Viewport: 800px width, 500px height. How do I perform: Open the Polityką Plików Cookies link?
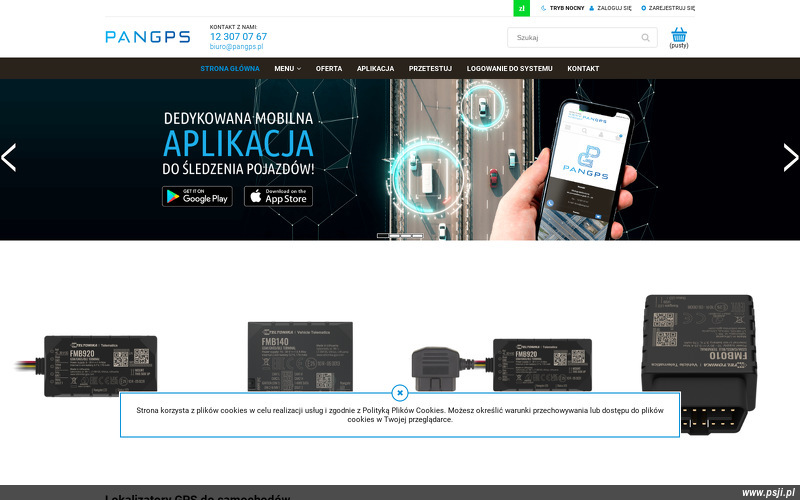pyautogui.click(x=403, y=410)
